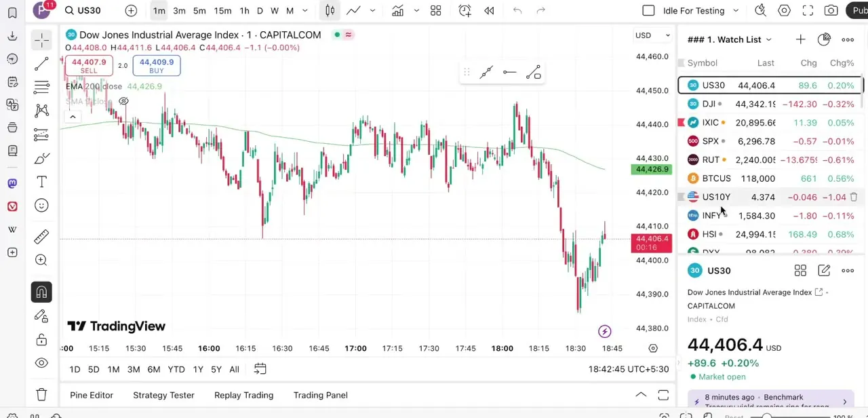Viewport: 868px width, 418px height.
Task: Open the indicator templates grid icon
Action: tap(436, 10)
